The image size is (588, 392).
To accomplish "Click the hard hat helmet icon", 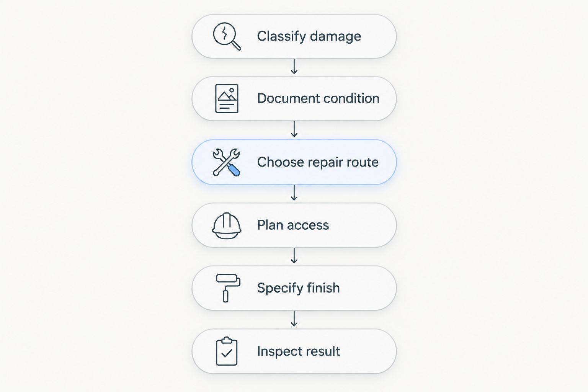I will (x=227, y=226).
